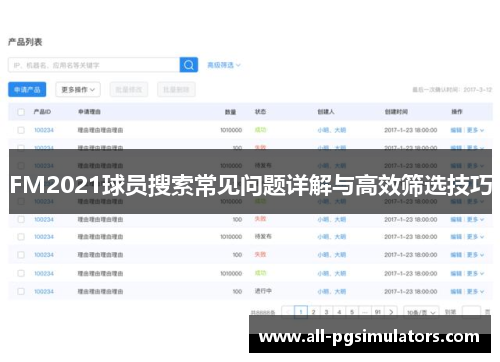500x362 pixels.
Task: Click the blue magnifier search icon
Action: (189, 65)
